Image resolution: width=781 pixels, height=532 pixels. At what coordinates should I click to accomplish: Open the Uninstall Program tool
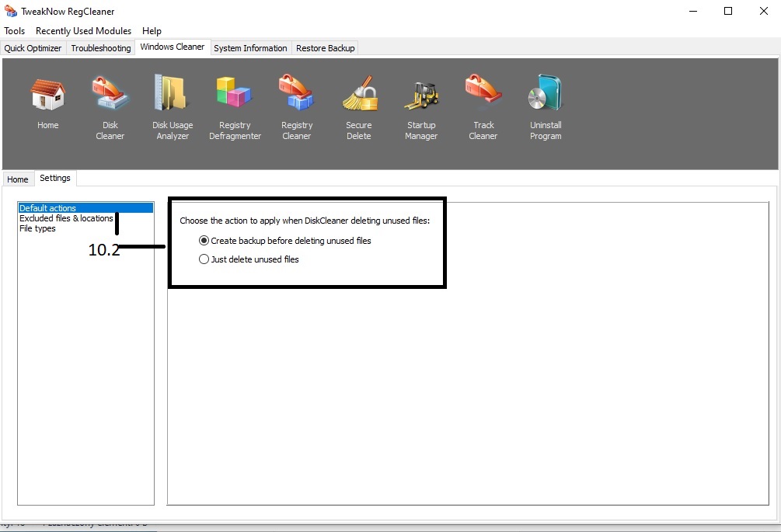[546, 107]
